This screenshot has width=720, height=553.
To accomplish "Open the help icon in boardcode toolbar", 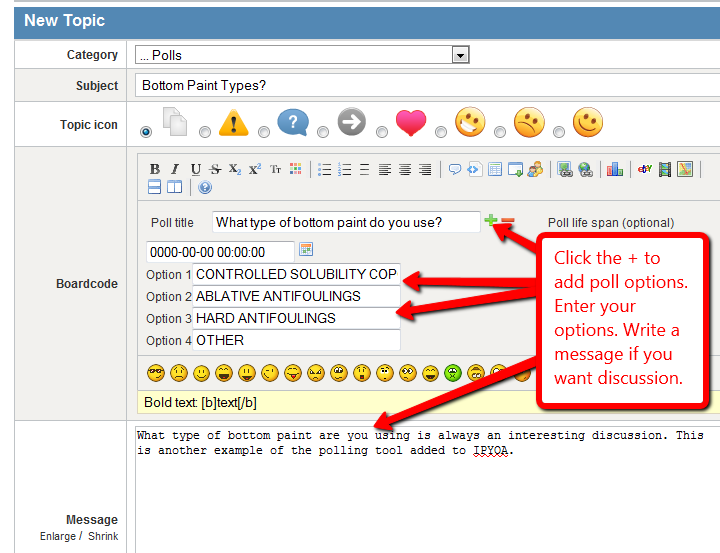I will [205, 187].
